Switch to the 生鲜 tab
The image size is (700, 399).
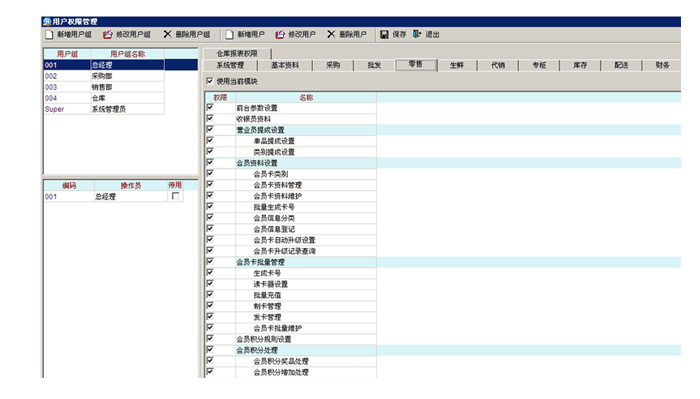pyautogui.click(x=457, y=65)
